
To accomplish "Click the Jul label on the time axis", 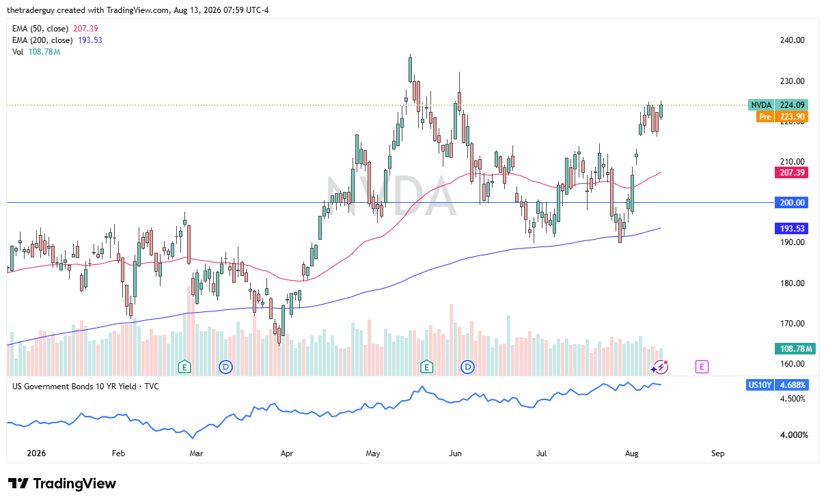I will pos(542,453).
